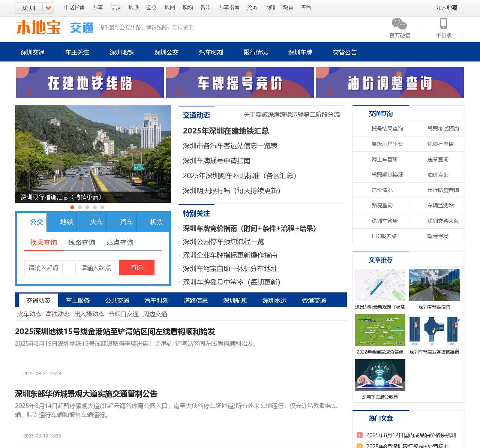Jump to the last carousel dot

point(102,207)
